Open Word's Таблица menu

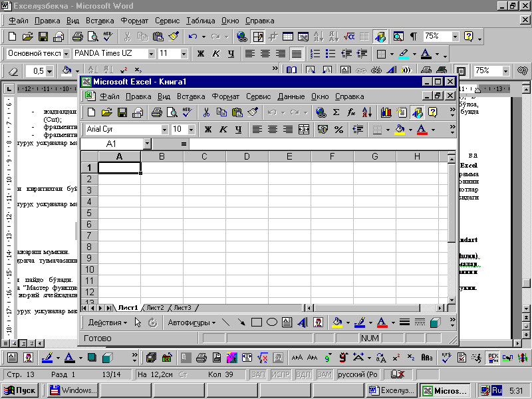[201, 21]
